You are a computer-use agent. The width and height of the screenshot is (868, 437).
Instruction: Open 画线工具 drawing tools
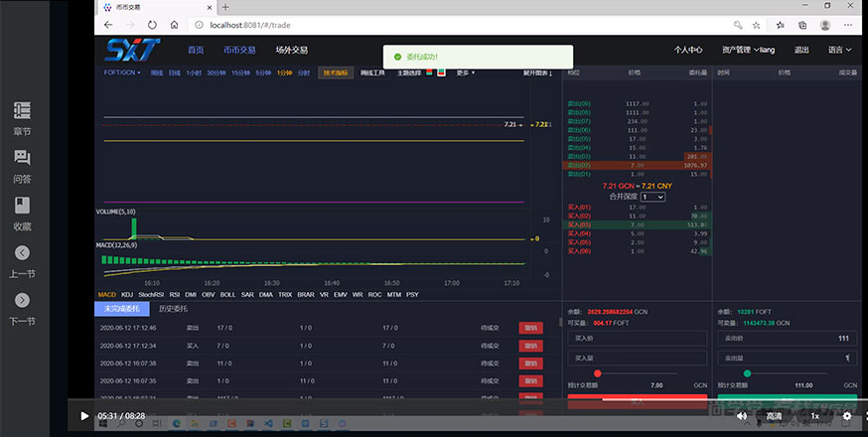(x=372, y=73)
